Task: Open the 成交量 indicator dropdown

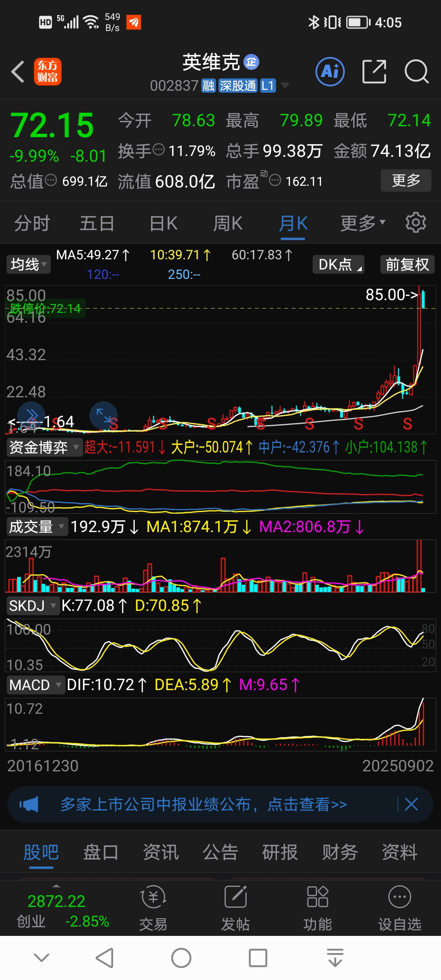Action: click(37, 526)
